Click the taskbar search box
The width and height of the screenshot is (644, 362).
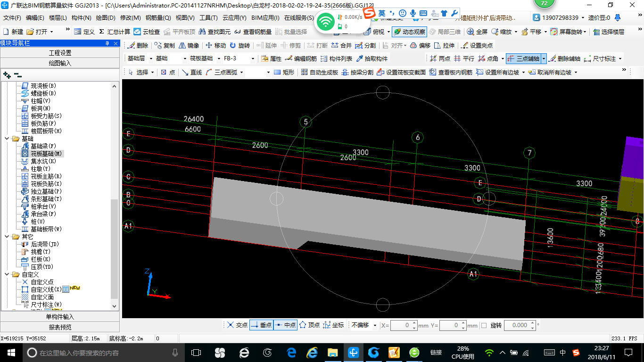coord(103,353)
